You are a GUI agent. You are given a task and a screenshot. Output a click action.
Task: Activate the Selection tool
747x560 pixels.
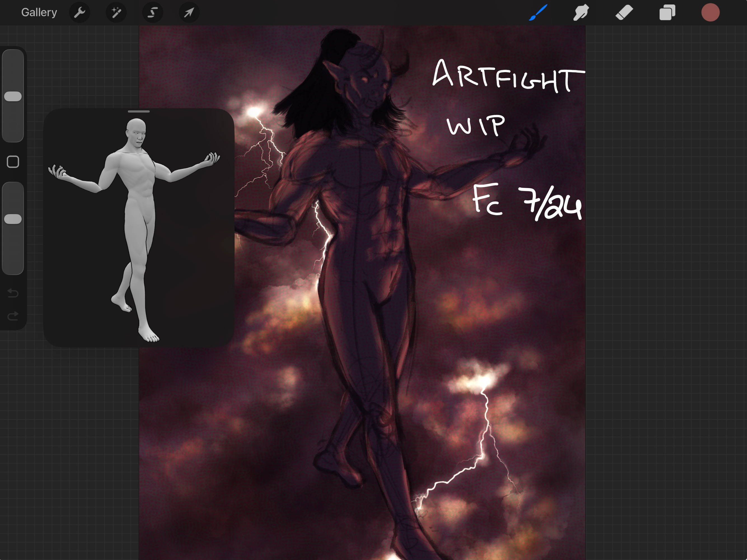coord(153,13)
